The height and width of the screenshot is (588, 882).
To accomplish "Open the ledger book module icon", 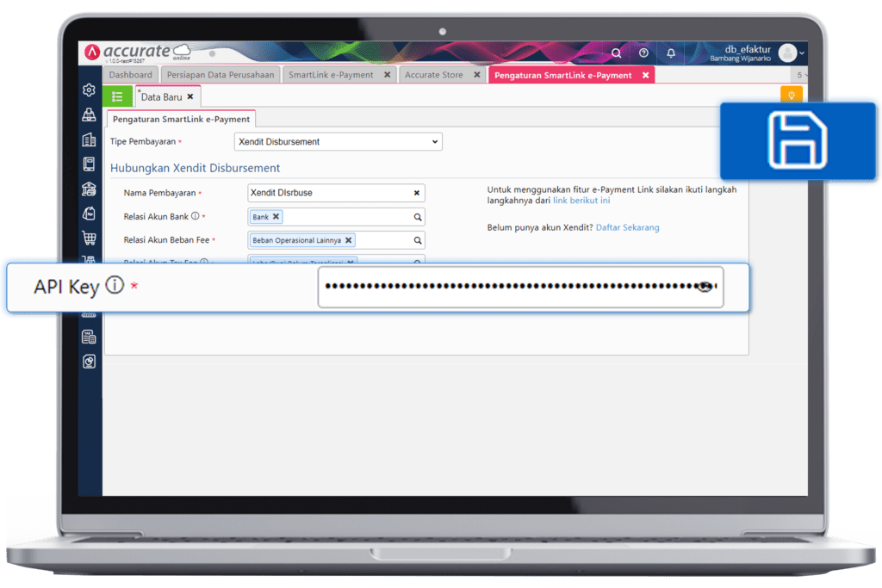I will (89, 164).
